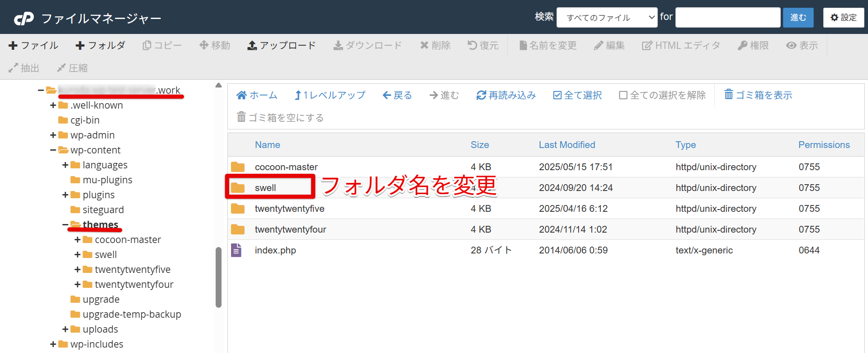Show the trash (ゴミ箱を表示)
The height and width of the screenshot is (353, 868).
click(758, 95)
